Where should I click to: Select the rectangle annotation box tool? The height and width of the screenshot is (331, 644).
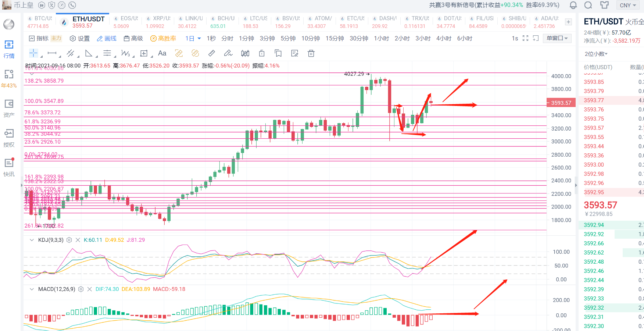[144, 54]
